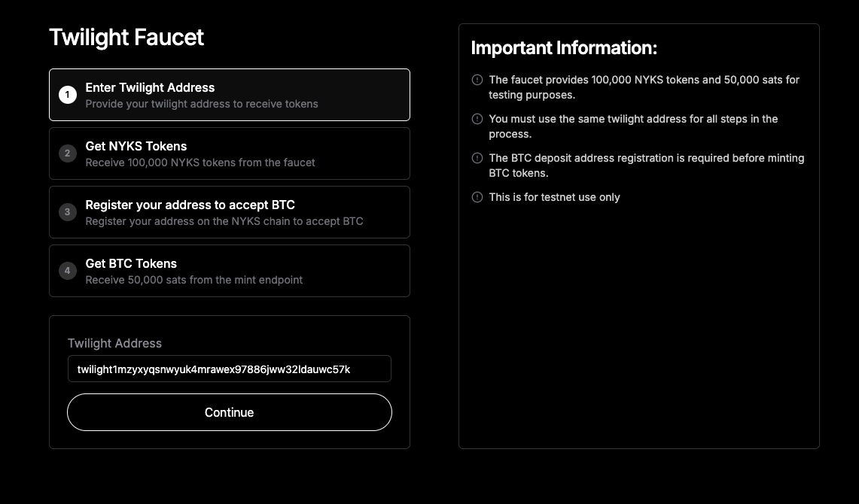The height and width of the screenshot is (504, 859).
Task: Go to Register your address to accept BTC
Action: point(190,205)
